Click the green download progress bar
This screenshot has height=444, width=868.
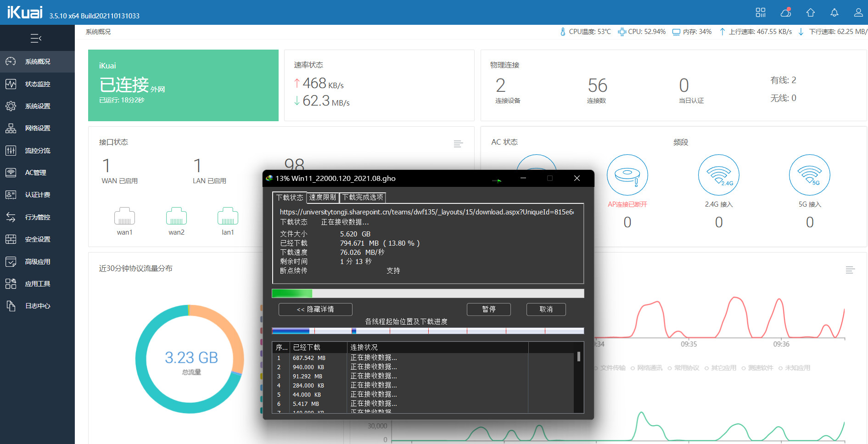click(428, 293)
